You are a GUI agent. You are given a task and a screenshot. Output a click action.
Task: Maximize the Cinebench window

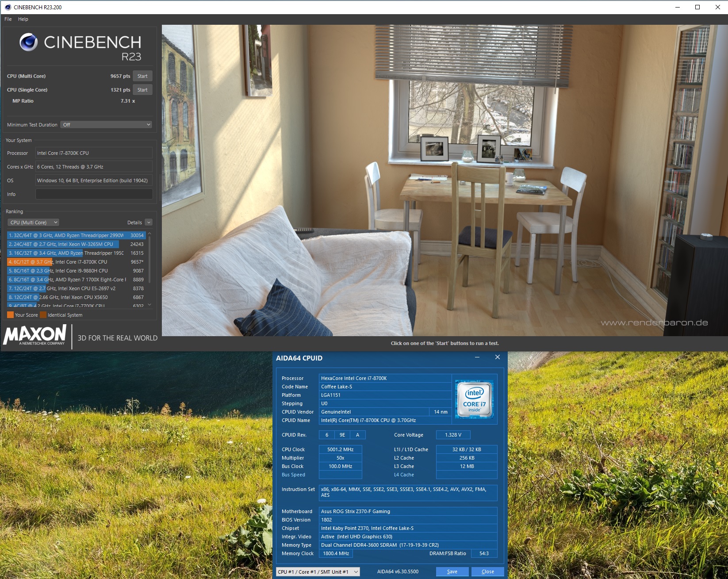point(697,7)
